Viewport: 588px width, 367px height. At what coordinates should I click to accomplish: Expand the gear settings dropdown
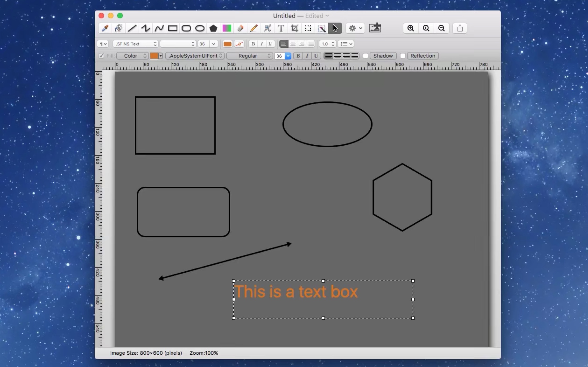(x=355, y=28)
